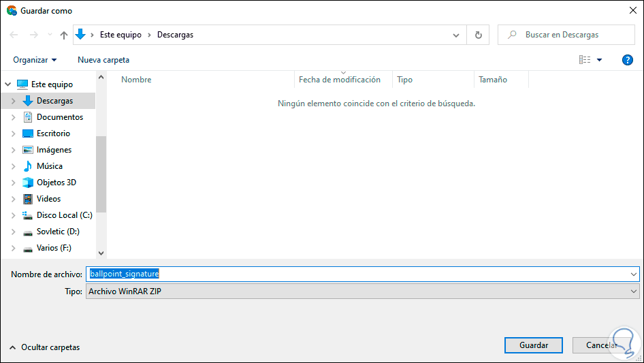Open Música folder in sidebar
This screenshot has height=363, width=644.
click(x=49, y=166)
